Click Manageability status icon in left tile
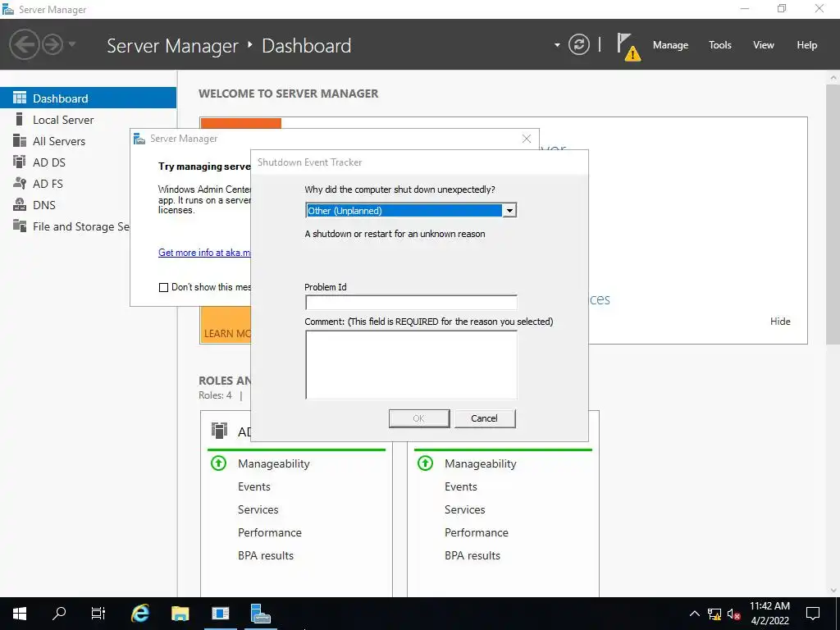Image resolution: width=840 pixels, height=630 pixels. [x=218, y=463]
